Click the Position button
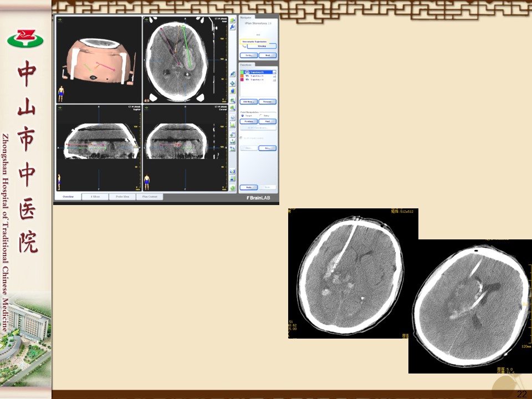The width and height of the screenshot is (532, 399). coord(249,121)
